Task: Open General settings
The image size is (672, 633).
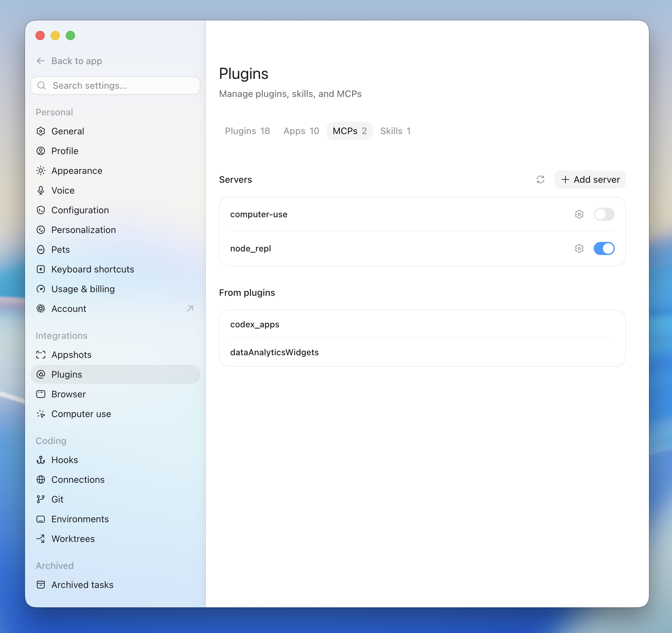Action: click(115, 131)
